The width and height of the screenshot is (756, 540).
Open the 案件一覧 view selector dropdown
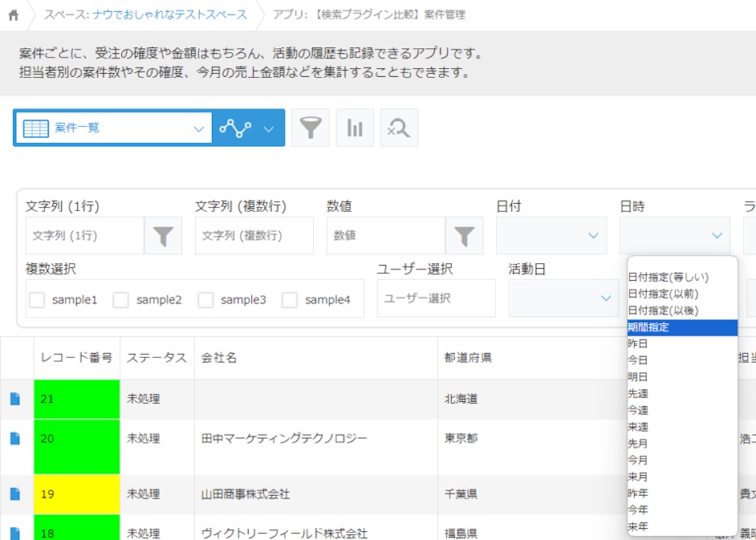pos(113,128)
